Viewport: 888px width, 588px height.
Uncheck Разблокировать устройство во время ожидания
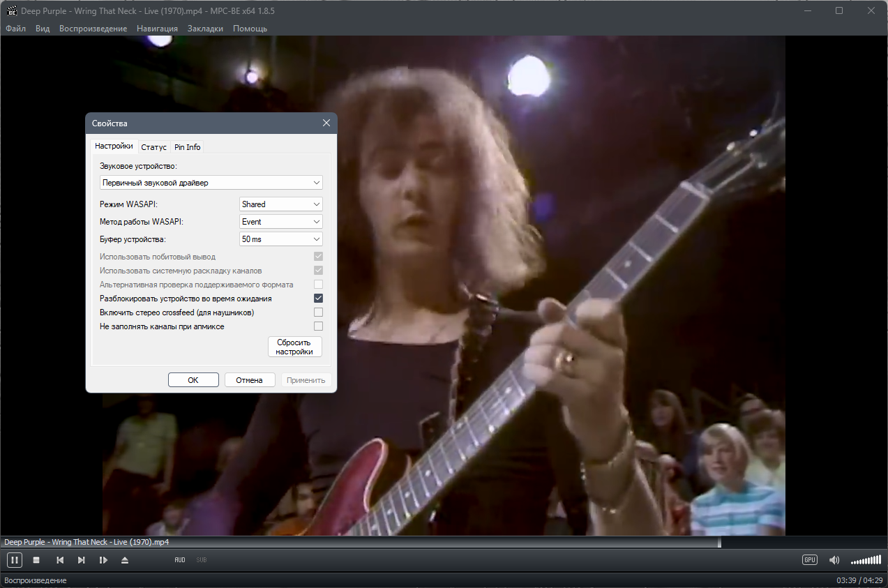tap(318, 299)
